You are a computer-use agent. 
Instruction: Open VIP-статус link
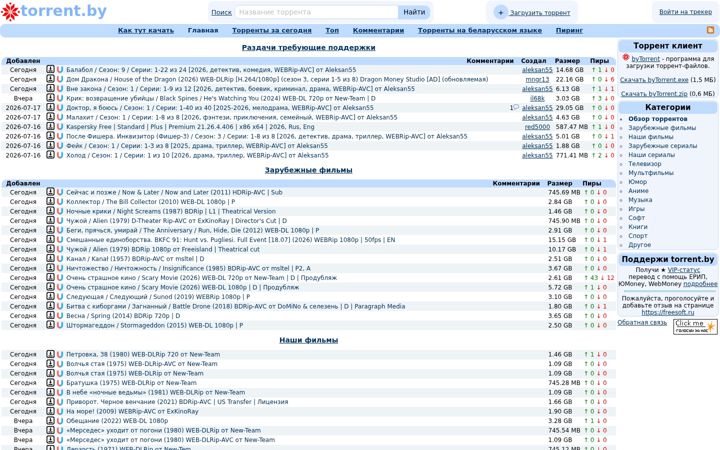(x=684, y=270)
